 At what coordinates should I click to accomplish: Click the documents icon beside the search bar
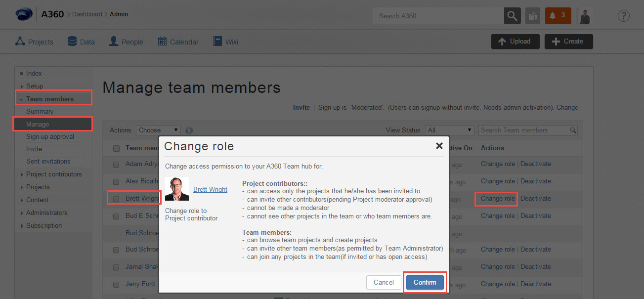coord(533,15)
